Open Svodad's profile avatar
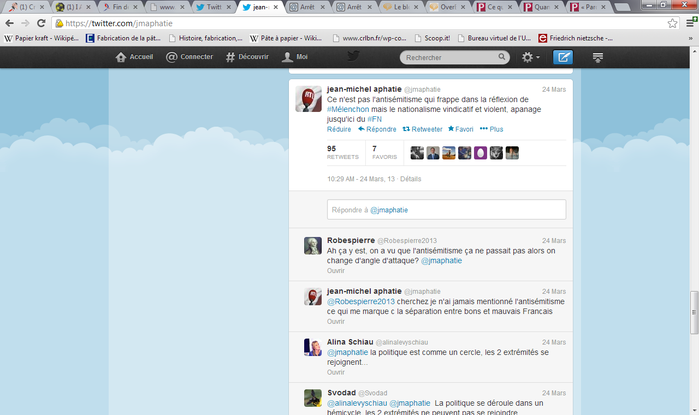The height and width of the screenshot is (415, 699). 312,398
